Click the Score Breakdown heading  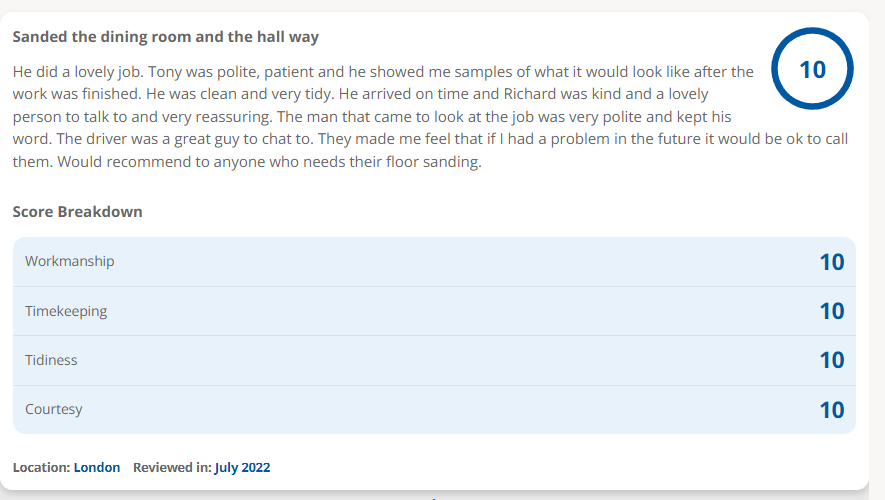tap(77, 212)
